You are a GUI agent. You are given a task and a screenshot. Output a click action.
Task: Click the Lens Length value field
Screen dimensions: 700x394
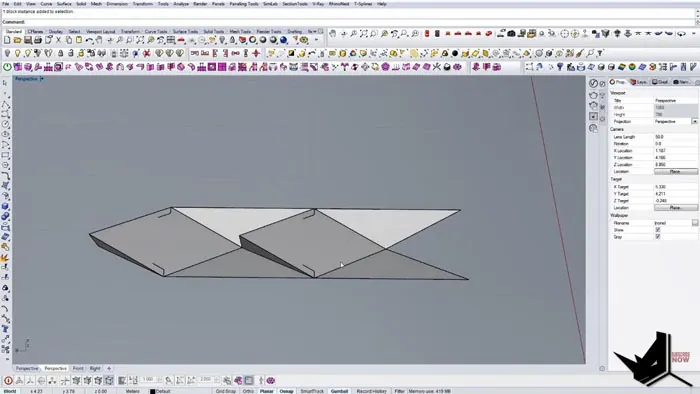point(675,137)
